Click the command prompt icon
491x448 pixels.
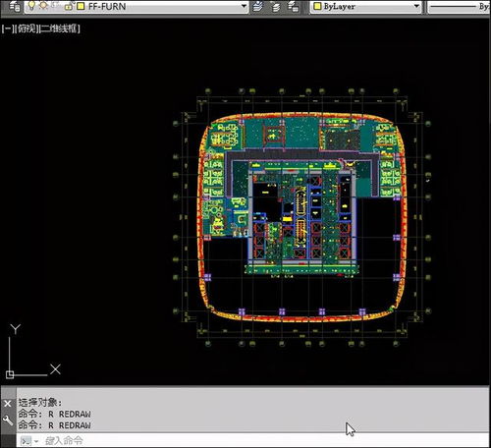click(x=26, y=441)
